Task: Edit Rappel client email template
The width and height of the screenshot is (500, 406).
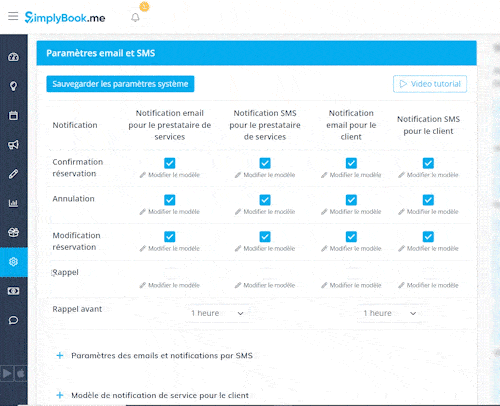Action: click(x=351, y=285)
